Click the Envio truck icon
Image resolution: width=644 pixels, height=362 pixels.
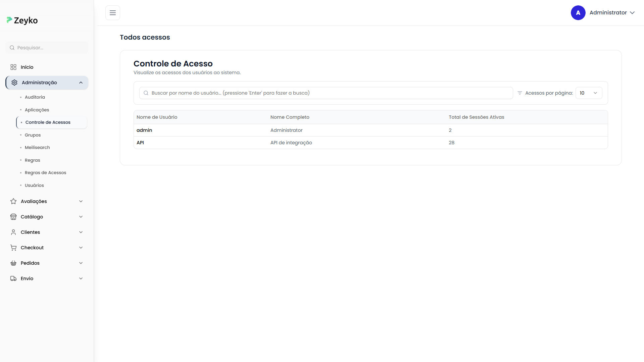[13, 278]
